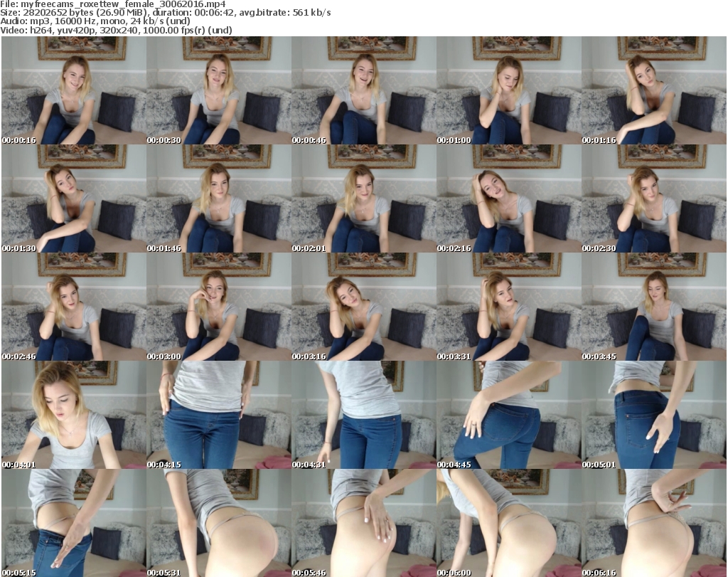Select the Size and duration info line
The width and height of the screenshot is (728, 577).
(x=166, y=13)
